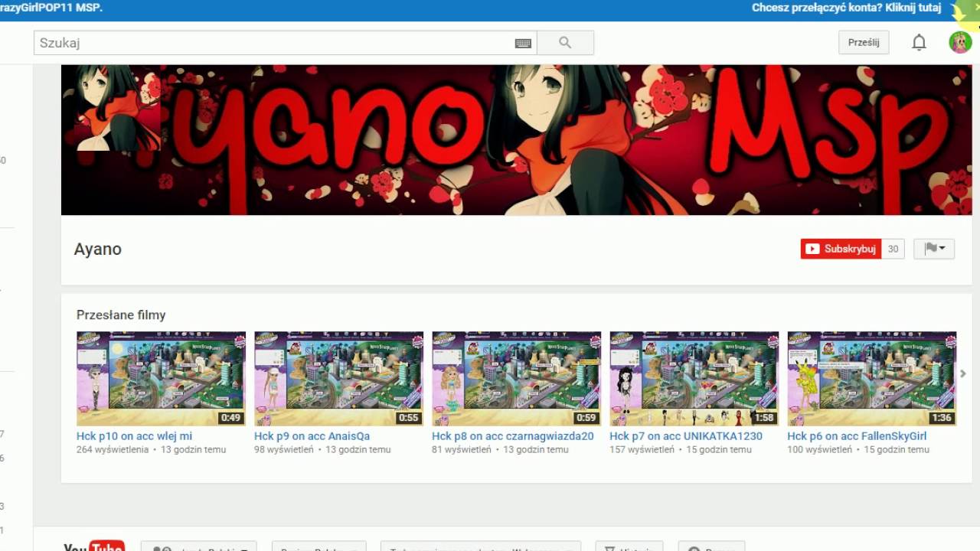Show next videos with the right arrow
The height and width of the screenshot is (551, 980).
coord(963,373)
